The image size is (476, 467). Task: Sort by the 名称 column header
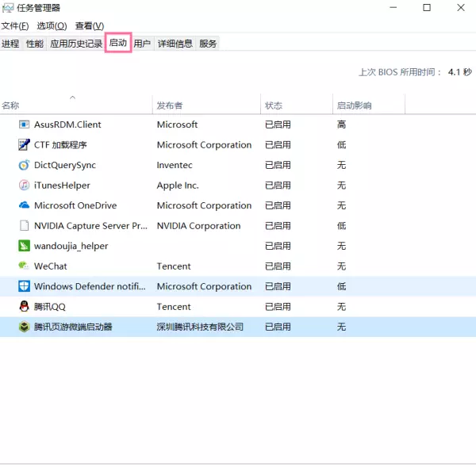pos(76,105)
